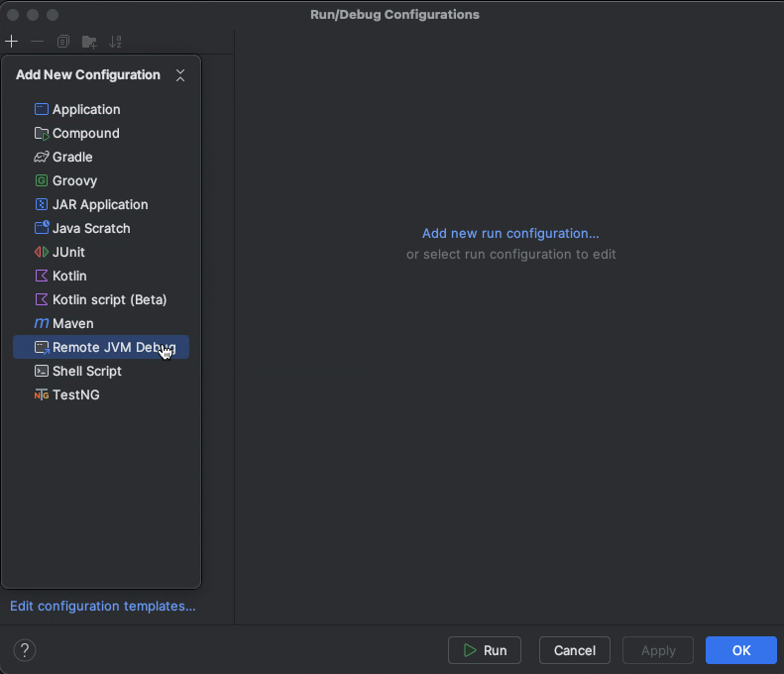The height and width of the screenshot is (674, 784).
Task: Click the Remove Configuration minus icon
Action: click(x=37, y=42)
